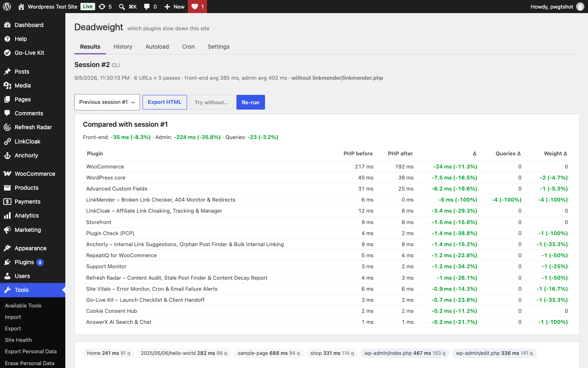This screenshot has width=588, height=368.
Task: Click the updates icon showing 5
Action: click(x=102, y=7)
